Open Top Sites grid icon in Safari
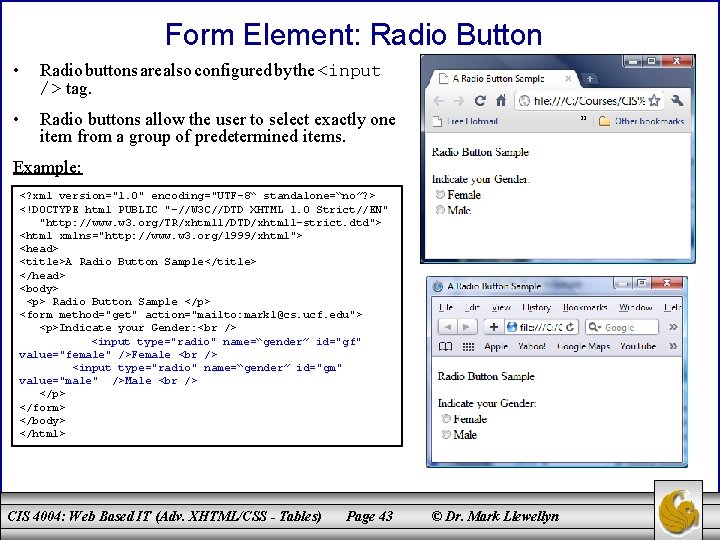The height and width of the screenshot is (540, 720). coord(468,346)
